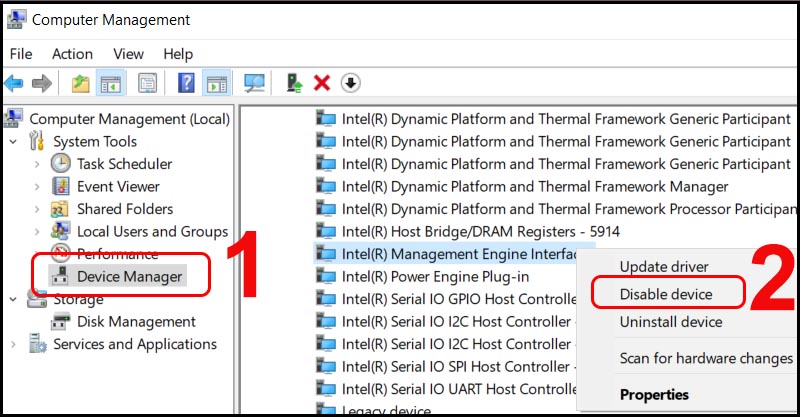This screenshot has width=800, height=417.
Task: Choose Disable device from context menu
Action: tap(666, 294)
